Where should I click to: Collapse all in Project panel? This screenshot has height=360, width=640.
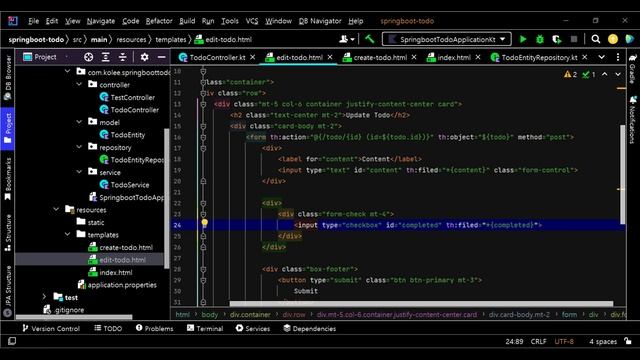122,57
